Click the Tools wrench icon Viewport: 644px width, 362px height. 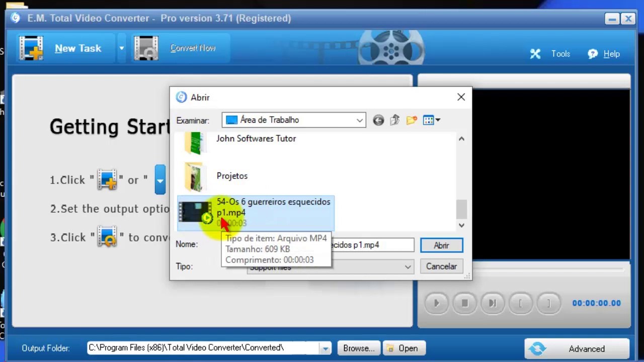[x=535, y=54]
